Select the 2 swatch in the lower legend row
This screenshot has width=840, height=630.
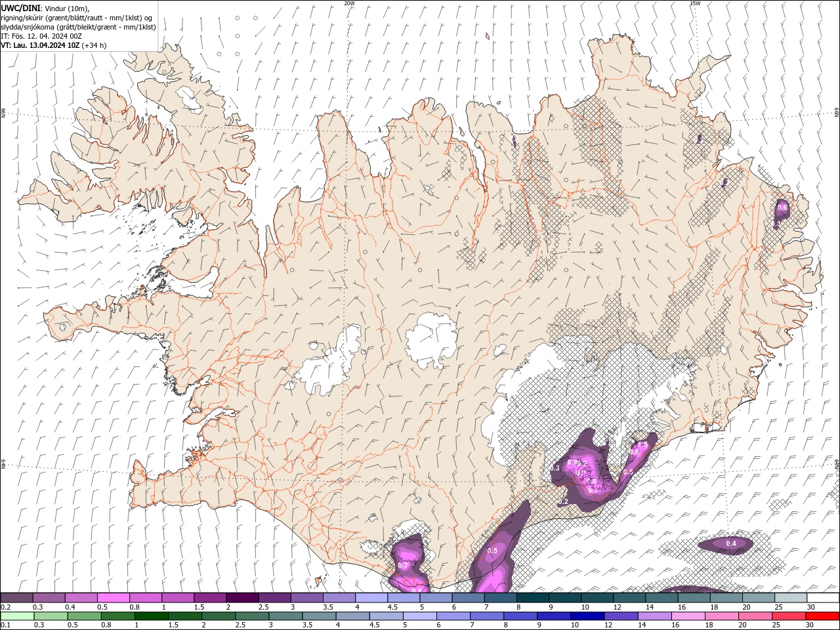pos(219,616)
